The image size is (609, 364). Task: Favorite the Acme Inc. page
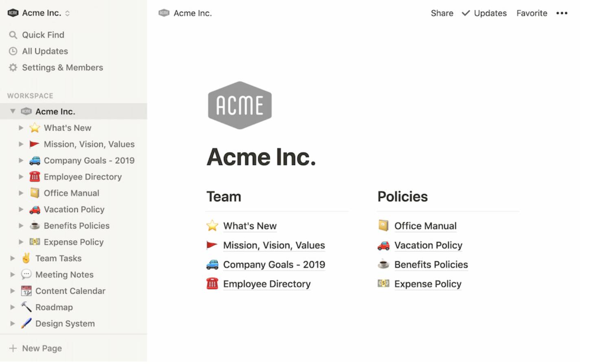coord(532,13)
